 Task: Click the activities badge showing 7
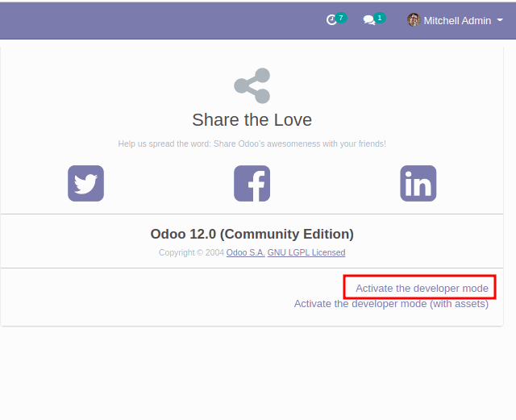[x=341, y=18]
